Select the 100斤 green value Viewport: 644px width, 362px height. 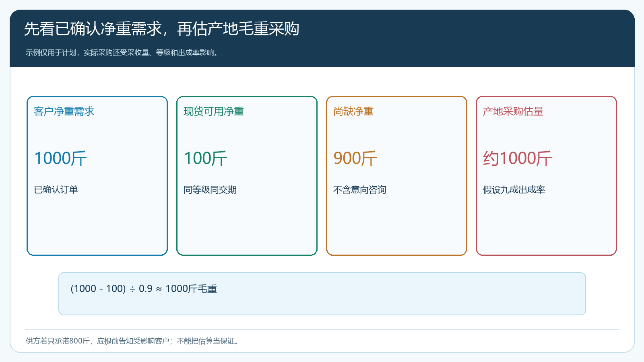(x=205, y=158)
